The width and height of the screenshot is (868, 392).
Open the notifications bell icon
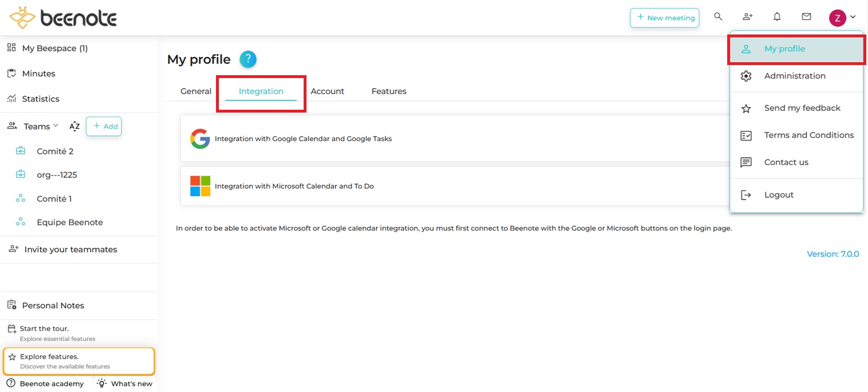tap(777, 17)
